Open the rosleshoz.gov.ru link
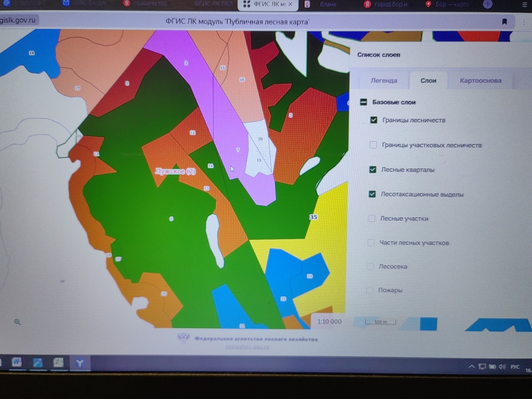Screen dimensions: 532x399 (247, 346)
